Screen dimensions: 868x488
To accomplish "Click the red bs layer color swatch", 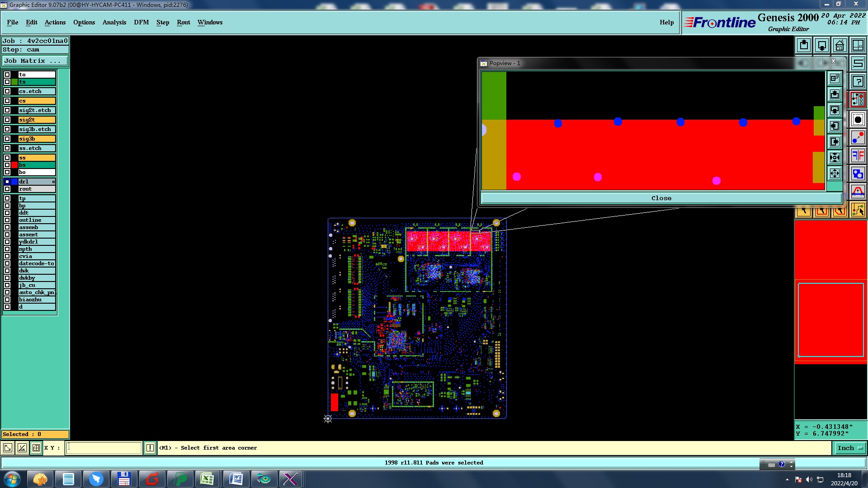I will pyautogui.click(x=14, y=165).
